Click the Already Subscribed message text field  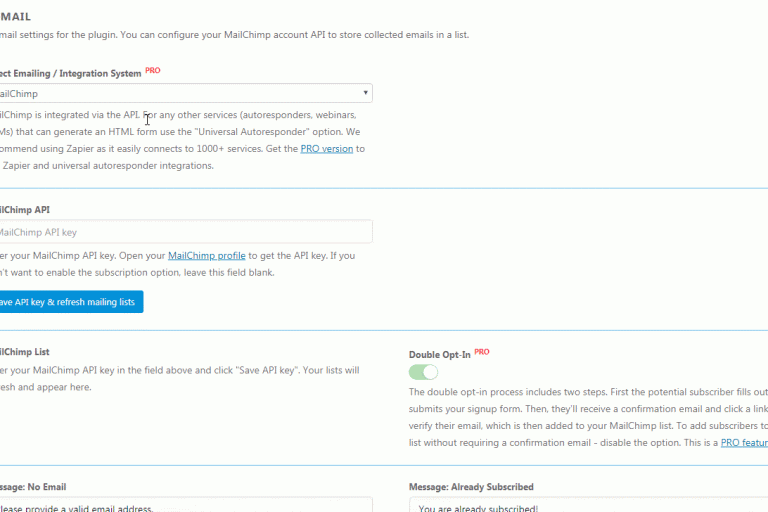coord(588,507)
